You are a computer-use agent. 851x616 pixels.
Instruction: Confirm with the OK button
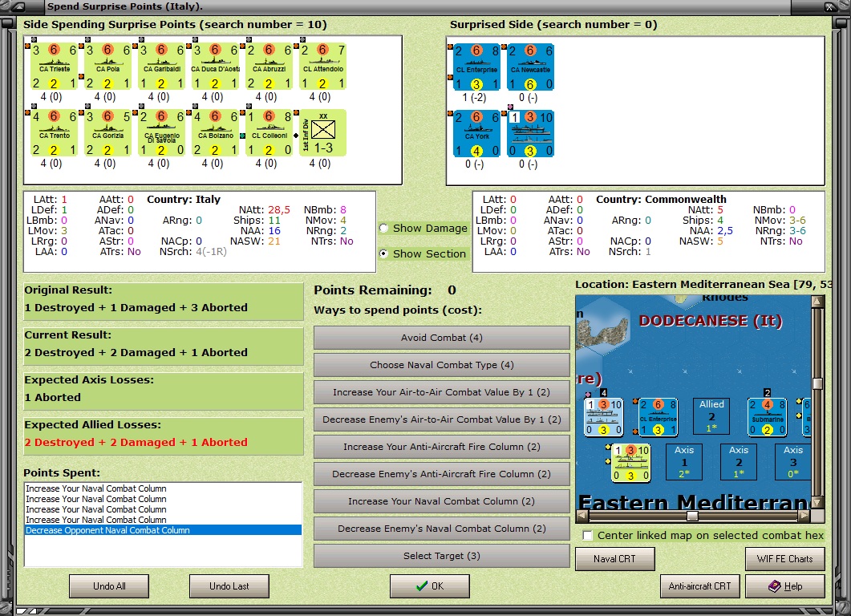(430, 586)
